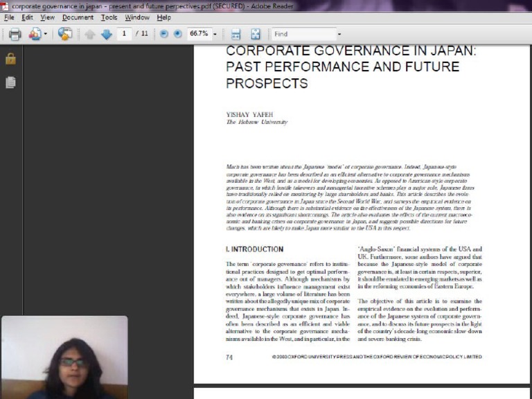Open the Edit menu
The image size is (532, 399).
click(x=27, y=17)
